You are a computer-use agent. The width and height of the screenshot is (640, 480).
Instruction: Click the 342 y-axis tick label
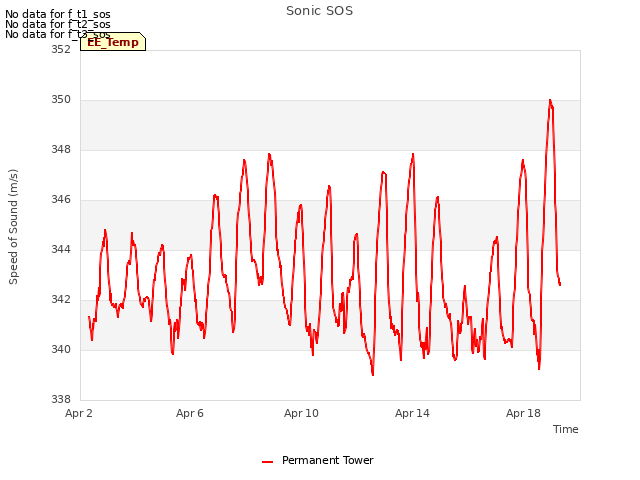coord(60,300)
